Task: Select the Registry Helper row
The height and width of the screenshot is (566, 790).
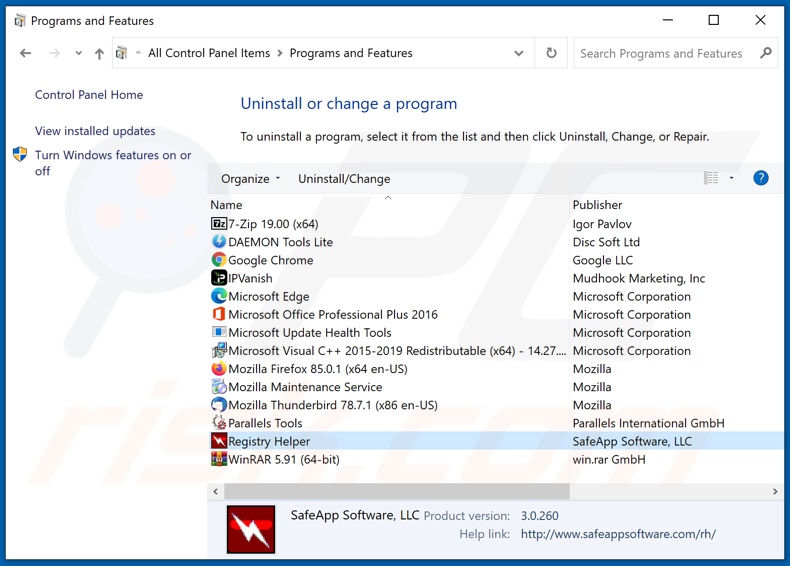Action: coord(496,442)
